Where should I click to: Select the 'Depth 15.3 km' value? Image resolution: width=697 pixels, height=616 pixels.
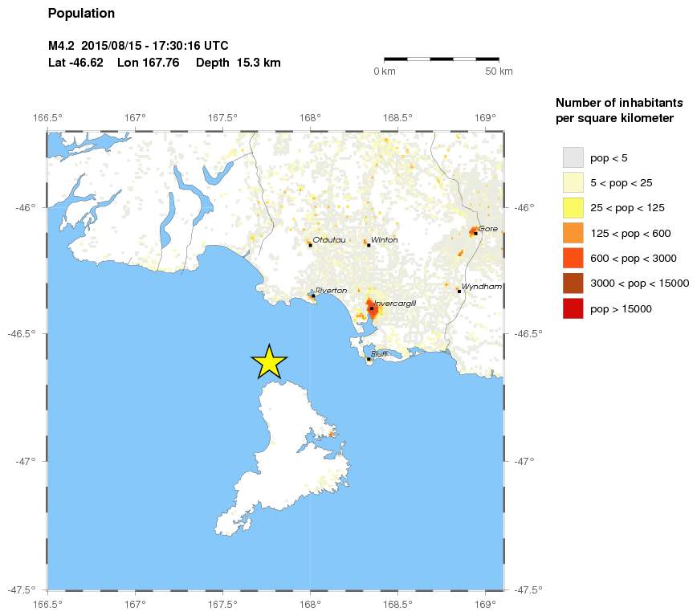click(x=238, y=63)
